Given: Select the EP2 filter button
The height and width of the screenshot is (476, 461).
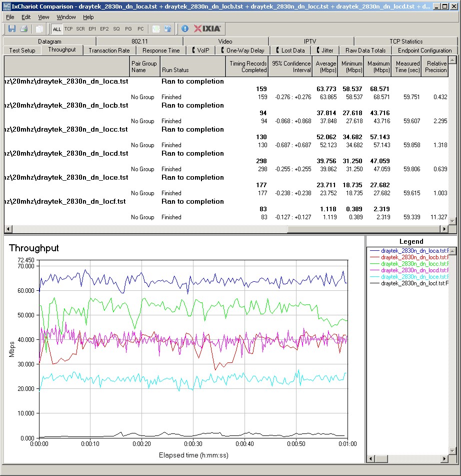Looking at the screenshot, I should (x=104, y=29).
